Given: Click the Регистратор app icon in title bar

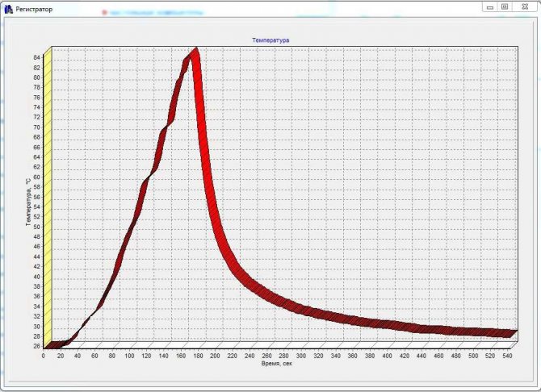Looking at the screenshot, I should pos(8,7).
